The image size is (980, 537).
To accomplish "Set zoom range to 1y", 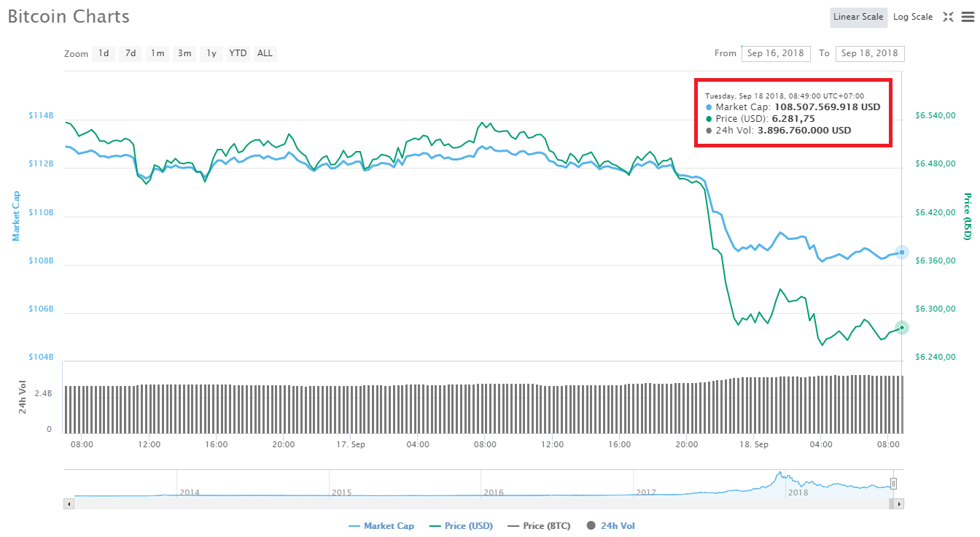I will (x=211, y=53).
